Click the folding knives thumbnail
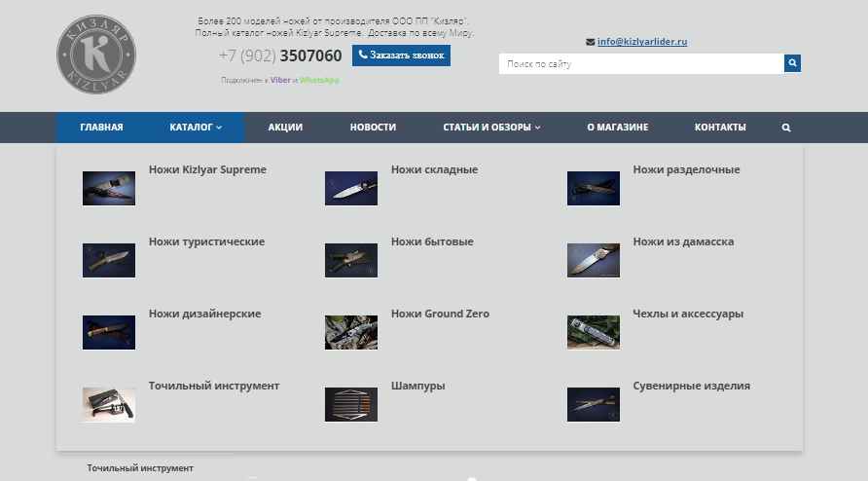The height and width of the screenshot is (481, 868). (x=351, y=189)
